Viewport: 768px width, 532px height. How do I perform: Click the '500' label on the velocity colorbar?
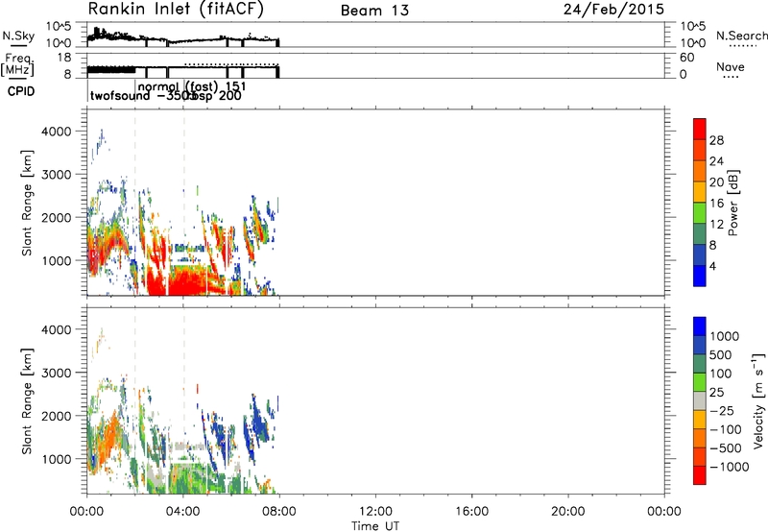pos(720,354)
